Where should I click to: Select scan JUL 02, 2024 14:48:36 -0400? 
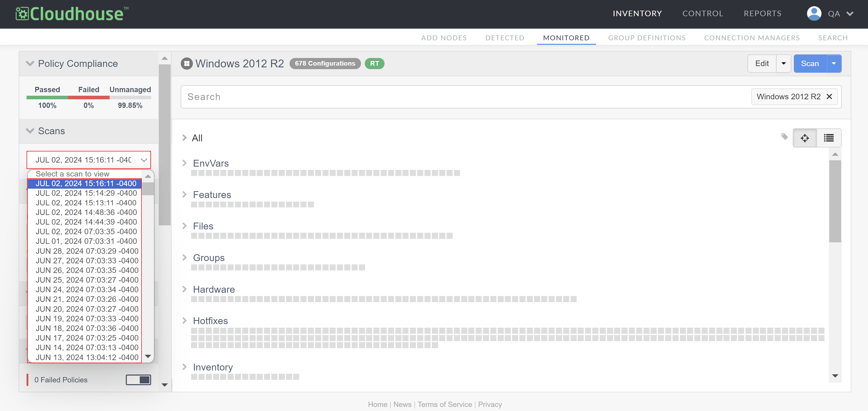(x=85, y=212)
